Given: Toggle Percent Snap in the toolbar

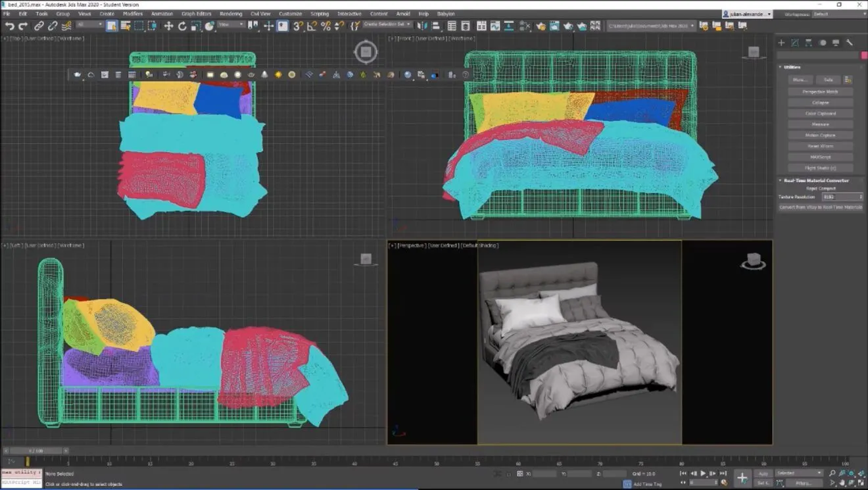Looking at the screenshot, I should tap(325, 26).
